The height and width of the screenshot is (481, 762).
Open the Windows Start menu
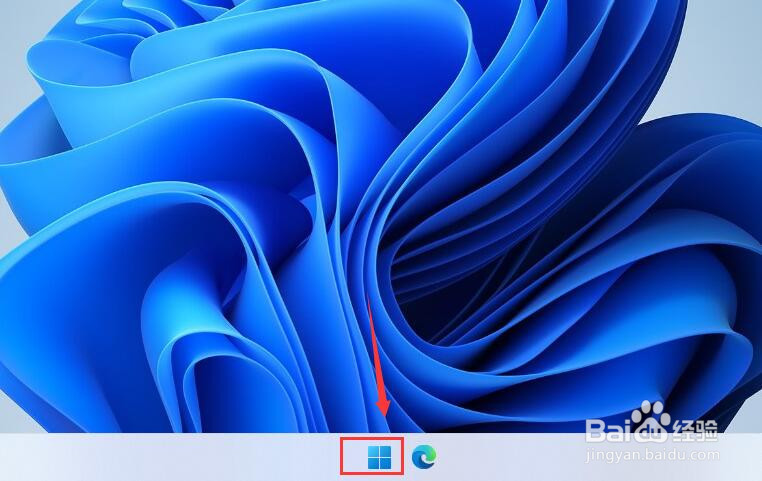click(x=379, y=457)
